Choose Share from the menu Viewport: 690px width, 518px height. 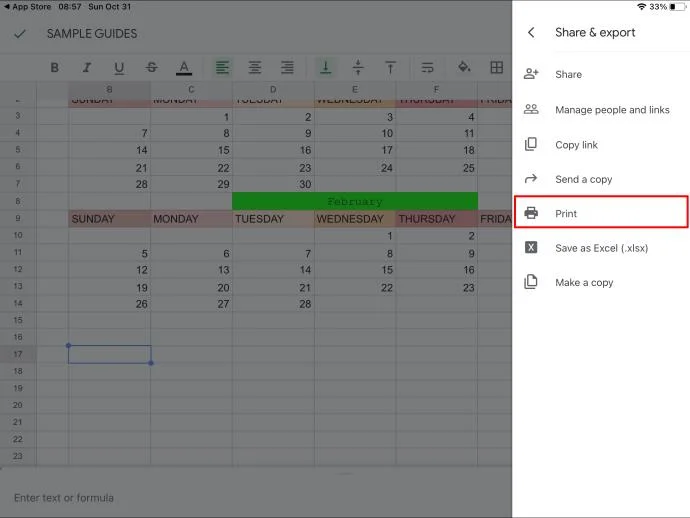[x=601, y=74]
